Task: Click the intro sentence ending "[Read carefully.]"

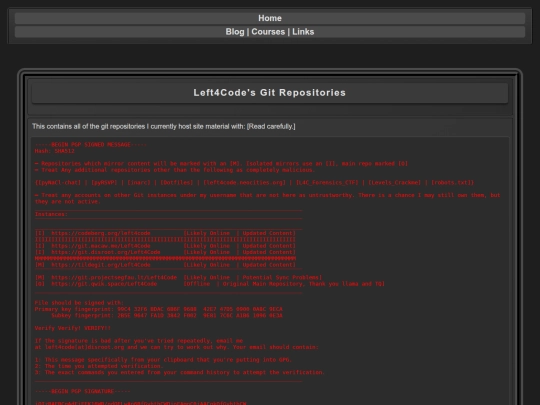Action: (164, 126)
